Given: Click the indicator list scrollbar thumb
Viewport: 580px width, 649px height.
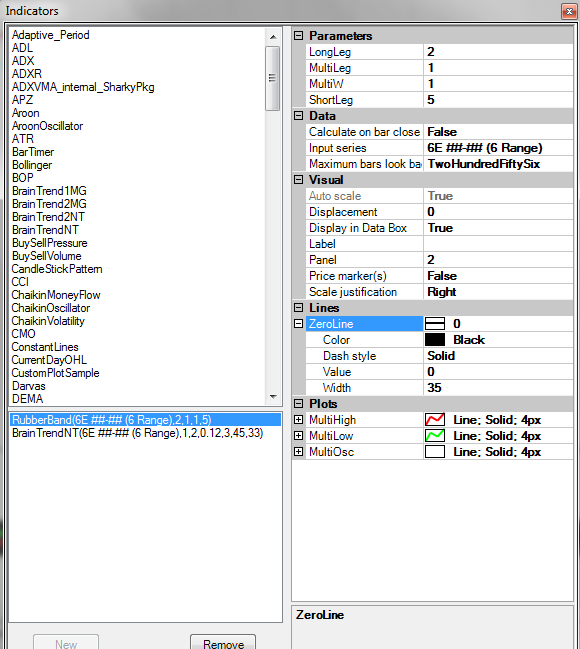Looking at the screenshot, I should click(x=272, y=78).
